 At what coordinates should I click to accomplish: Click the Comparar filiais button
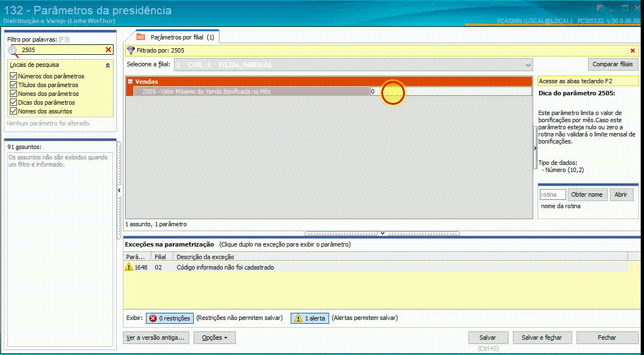point(613,65)
